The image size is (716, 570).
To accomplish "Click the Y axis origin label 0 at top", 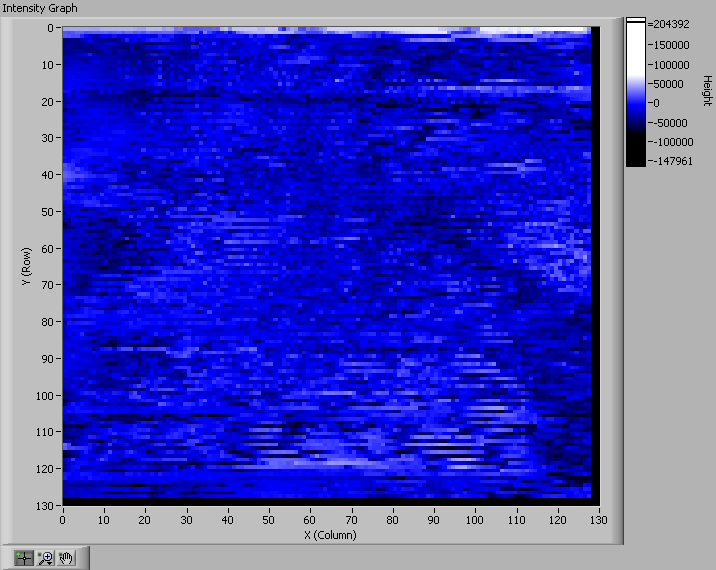I will tap(50, 28).
